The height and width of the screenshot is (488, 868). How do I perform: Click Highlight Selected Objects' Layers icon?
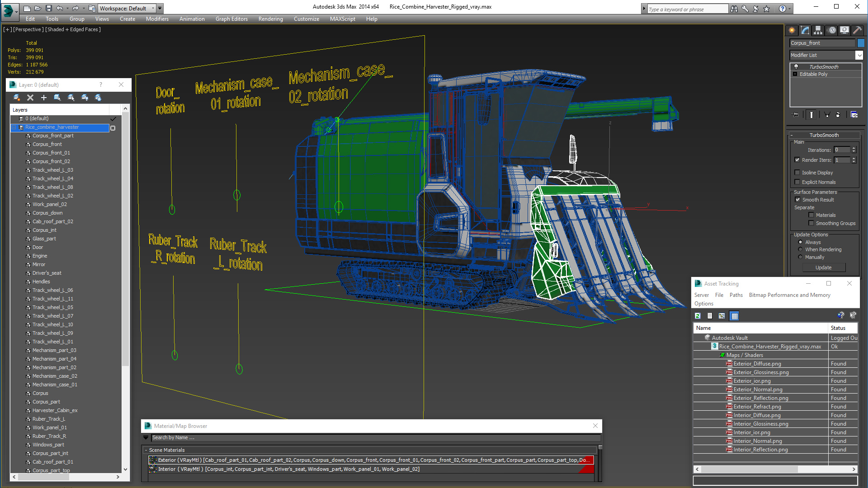pos(71,97)
